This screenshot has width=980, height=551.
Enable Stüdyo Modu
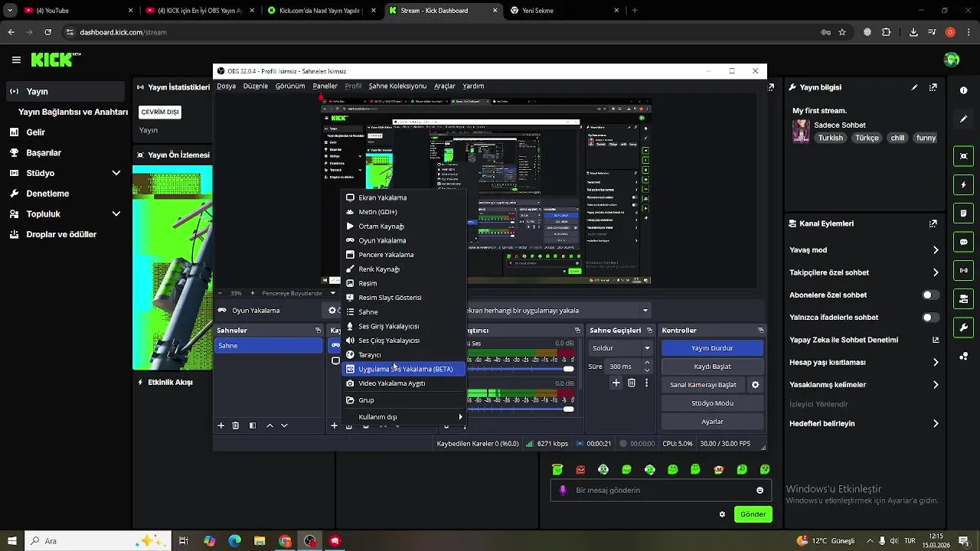712,403
